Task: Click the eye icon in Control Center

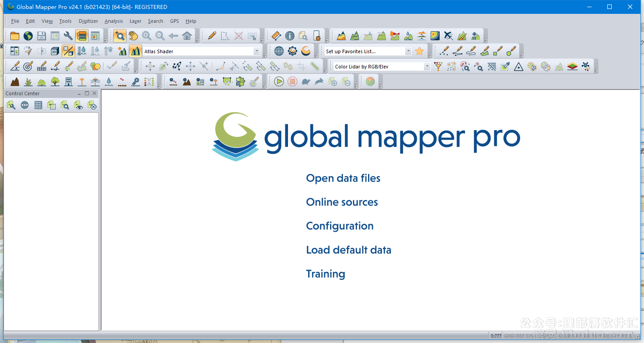Action: point(79,106)
